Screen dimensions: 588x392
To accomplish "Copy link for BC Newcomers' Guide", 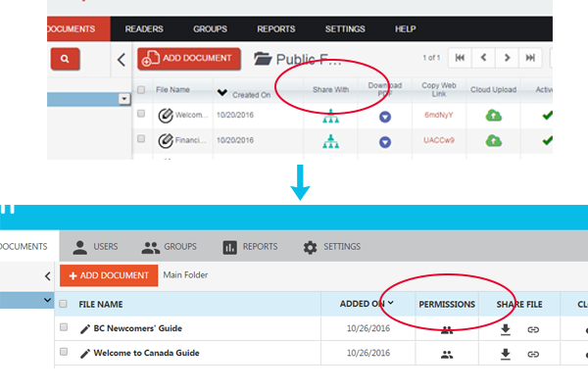I will pos(533,329).
